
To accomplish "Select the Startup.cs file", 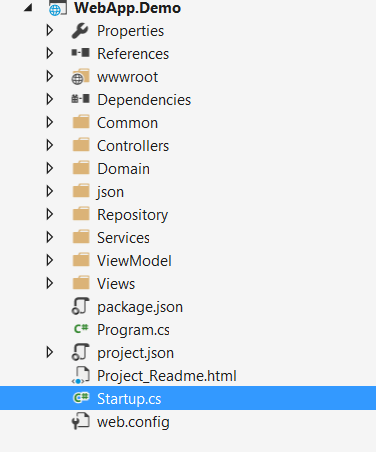I will [x=188, y=398].
